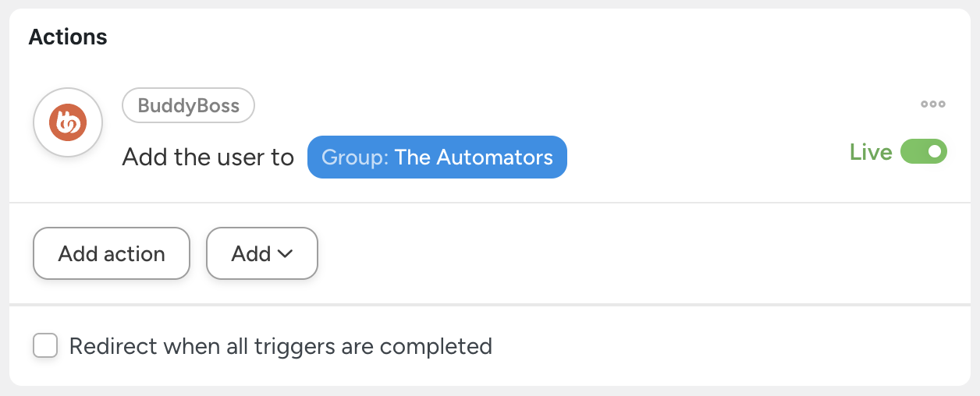
Task: Click the BuddyBoss integration tag
Action: (x=188, y=106)
